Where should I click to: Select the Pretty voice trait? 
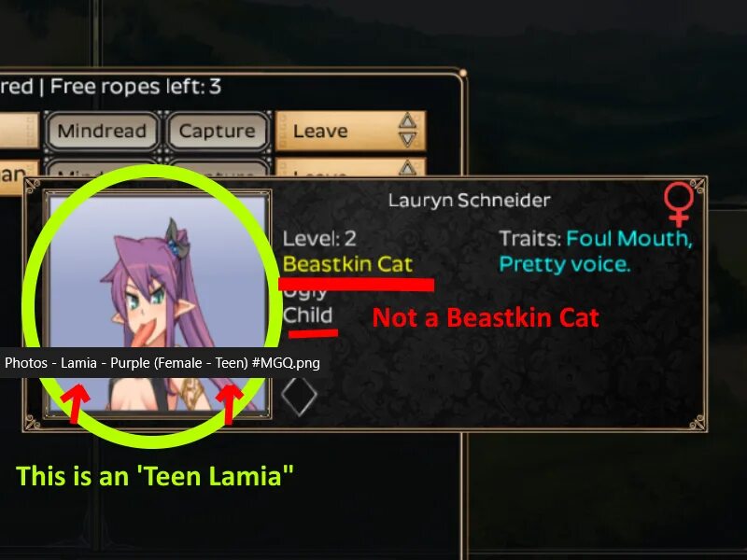tap(565, 264)
